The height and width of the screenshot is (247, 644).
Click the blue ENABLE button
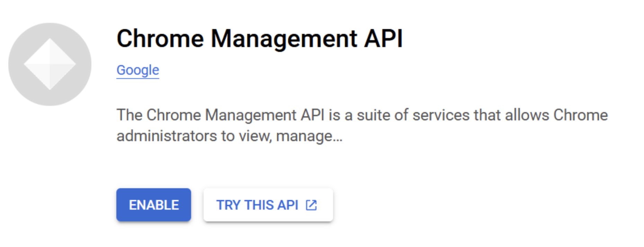[153, 205]
